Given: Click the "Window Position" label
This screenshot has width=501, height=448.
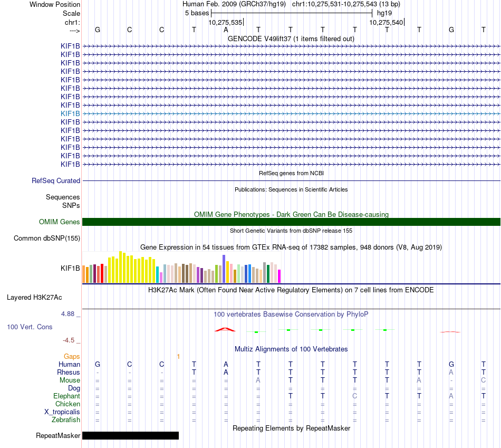Looking at the screenshot, I should tap(55, 4).
